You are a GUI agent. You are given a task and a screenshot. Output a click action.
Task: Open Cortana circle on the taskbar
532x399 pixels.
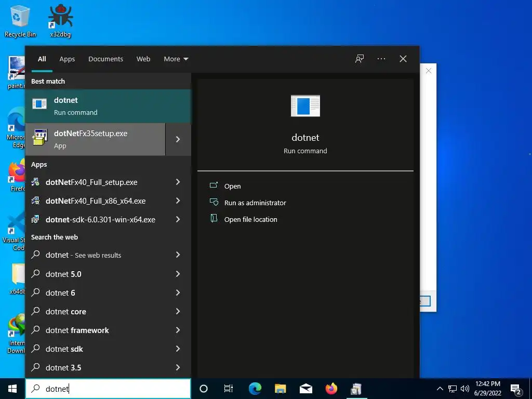(x=204, y=389)
